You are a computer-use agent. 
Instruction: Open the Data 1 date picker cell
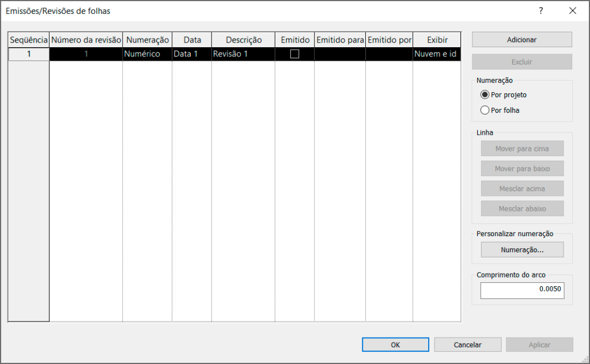[191, 52]
